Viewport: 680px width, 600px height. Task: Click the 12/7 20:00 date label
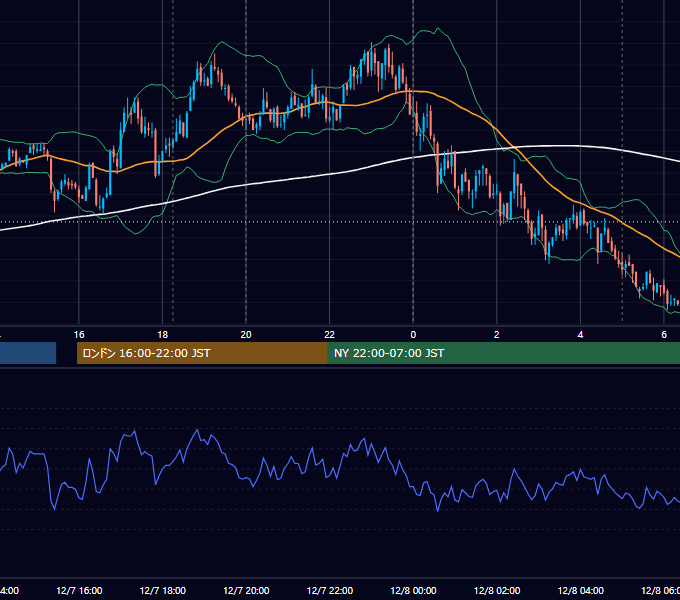(246, 590)
